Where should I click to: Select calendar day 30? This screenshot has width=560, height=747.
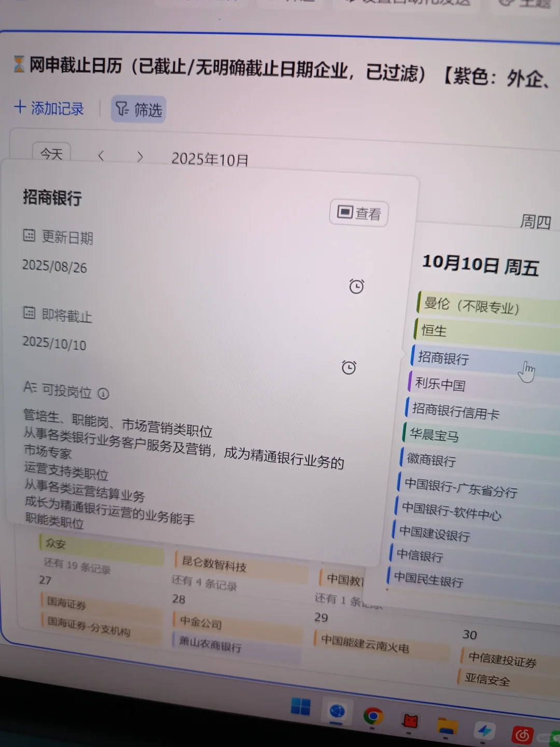coord(470,635)
